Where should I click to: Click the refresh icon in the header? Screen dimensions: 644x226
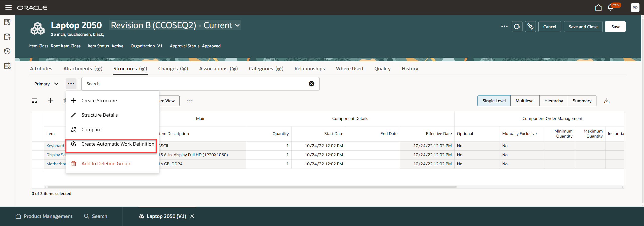[517, 26]
